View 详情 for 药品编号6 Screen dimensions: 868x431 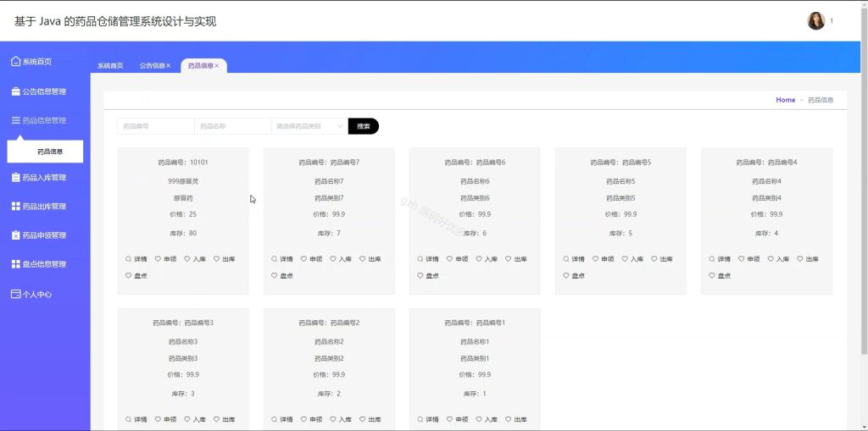[x=428, y=259]
